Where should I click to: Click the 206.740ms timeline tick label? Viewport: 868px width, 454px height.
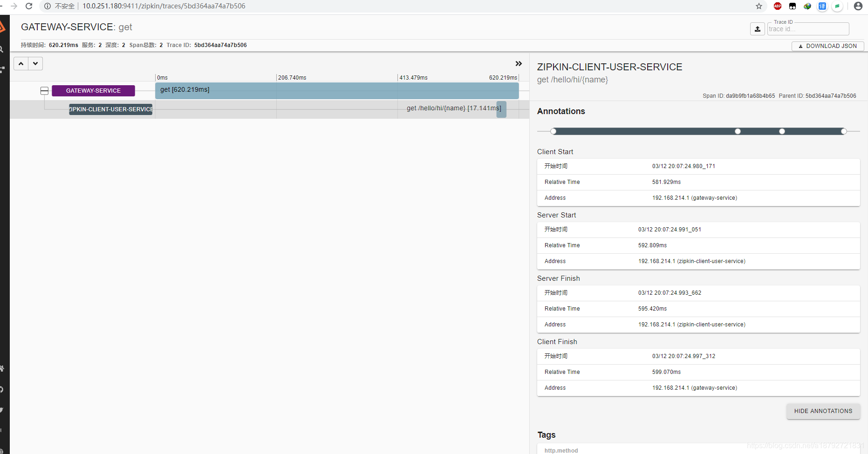point(292,78)
